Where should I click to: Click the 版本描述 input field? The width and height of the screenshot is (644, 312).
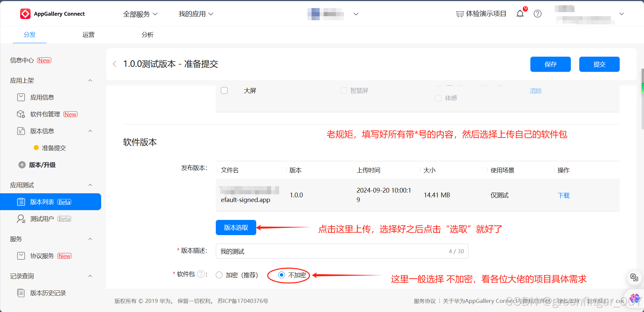click(x=342, y=251)
